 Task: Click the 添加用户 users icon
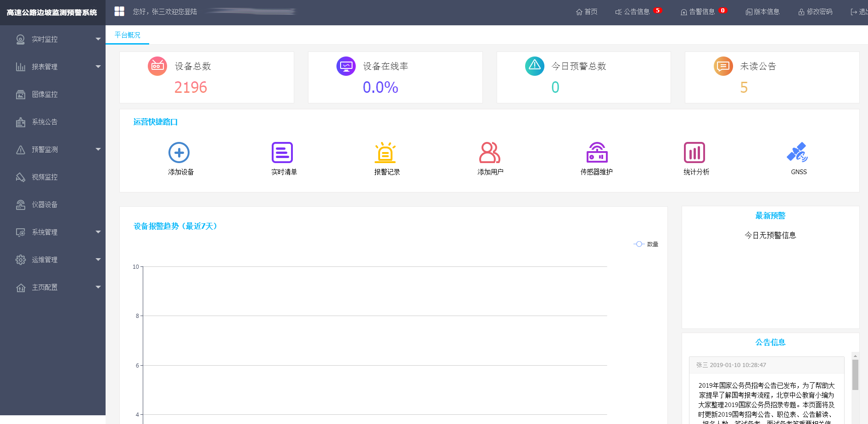tap(489, 153)
